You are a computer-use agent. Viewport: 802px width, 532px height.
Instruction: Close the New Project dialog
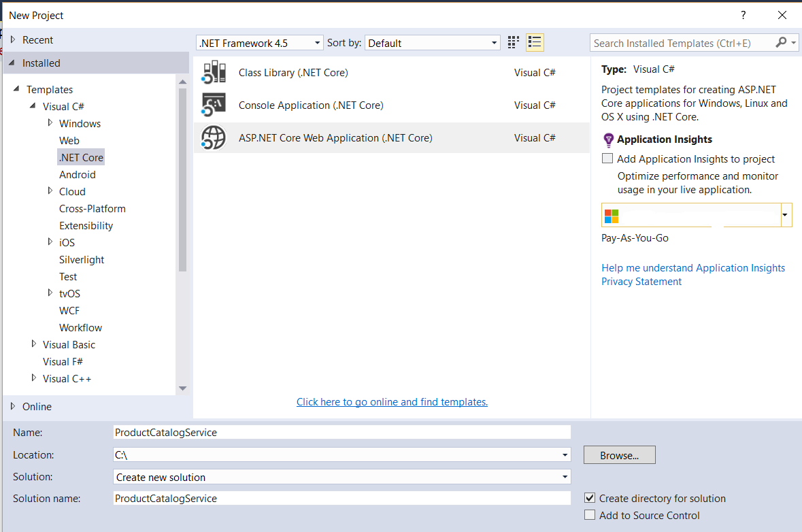782,16
